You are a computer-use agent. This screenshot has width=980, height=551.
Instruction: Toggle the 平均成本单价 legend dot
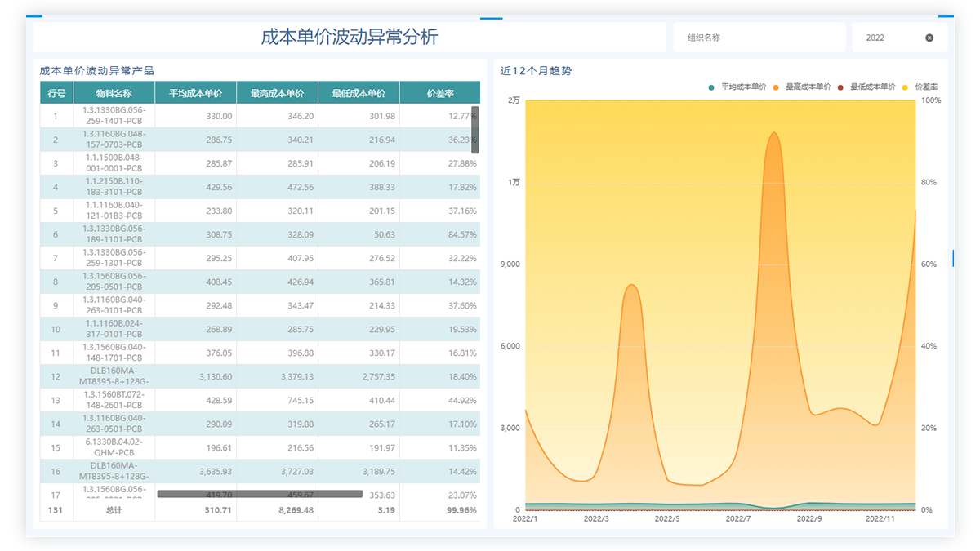(711, 87)
